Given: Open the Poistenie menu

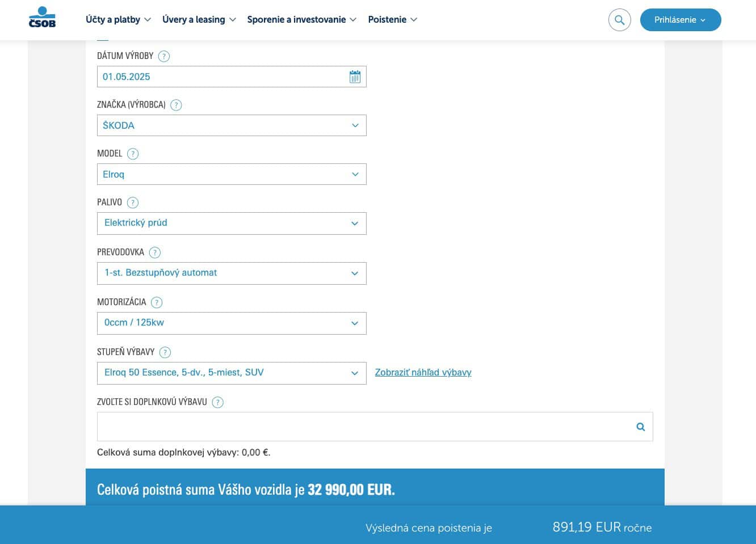Looking at the screenshot, I should pos(392,19).
